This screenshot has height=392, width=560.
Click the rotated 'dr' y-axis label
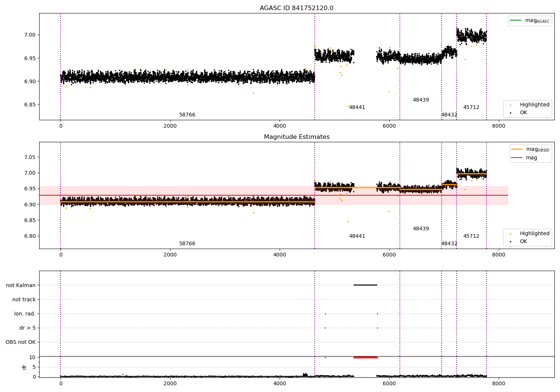[24, 367]
